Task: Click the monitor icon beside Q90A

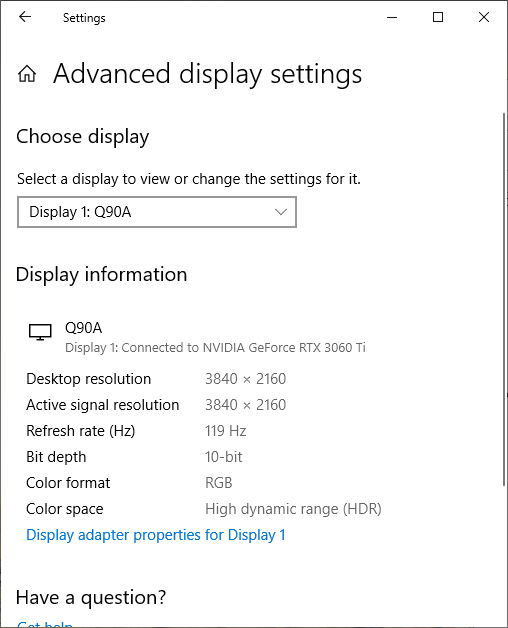Action: click(40, 332)
